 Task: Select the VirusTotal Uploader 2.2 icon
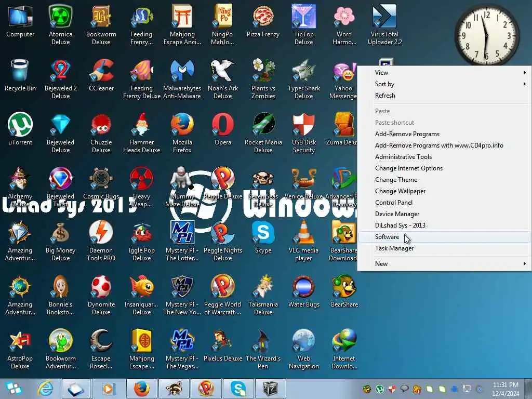385,24
